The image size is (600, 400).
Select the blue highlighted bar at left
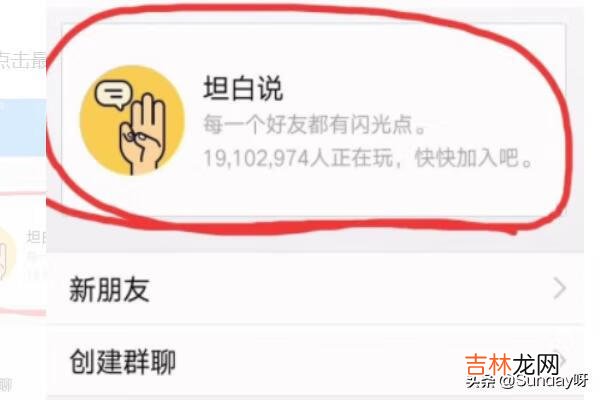(23, 127)
